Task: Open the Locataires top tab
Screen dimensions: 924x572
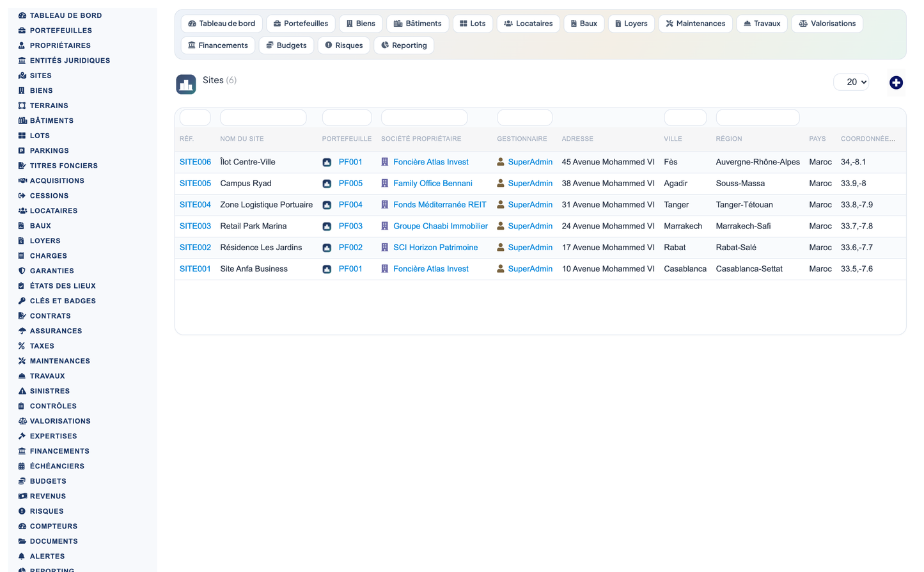Action: 528,24
